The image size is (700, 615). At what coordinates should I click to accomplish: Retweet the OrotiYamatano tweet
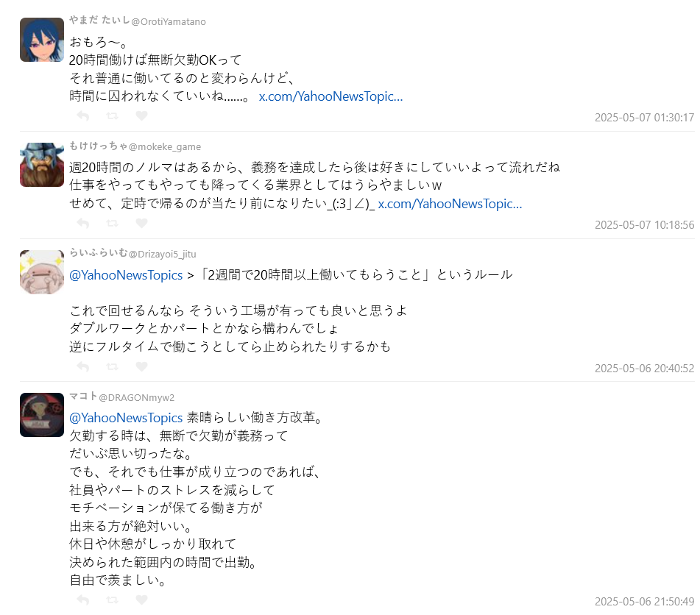click(112, 116)
